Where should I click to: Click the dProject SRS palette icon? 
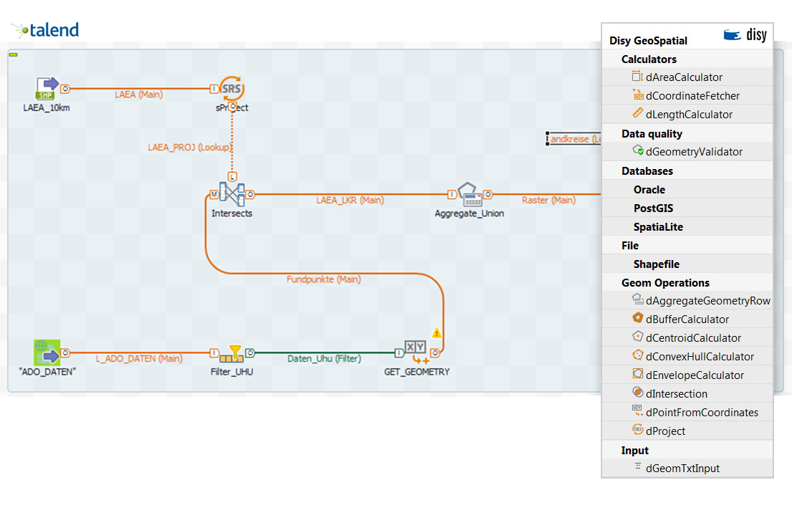tap(638, 430)
